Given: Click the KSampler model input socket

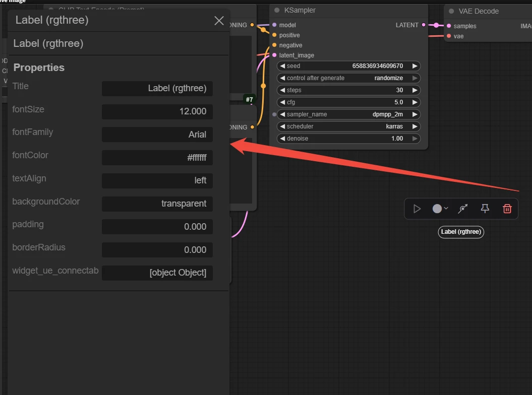Looking at the screenshot, I should click(x=274, y=25).
